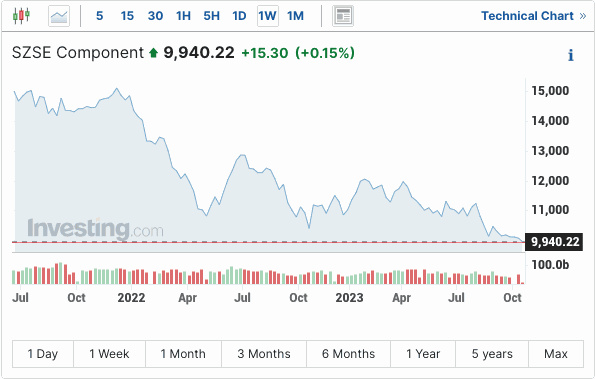595x379 pixels.
Task: Click the 9,940.22 price label on axis
Action: pos(555,242)
